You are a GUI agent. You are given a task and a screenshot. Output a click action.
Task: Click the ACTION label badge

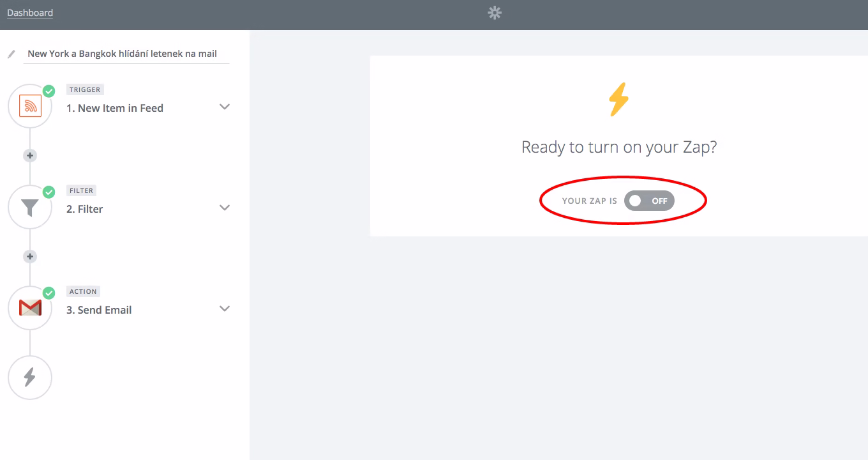[x=84, y=291]
